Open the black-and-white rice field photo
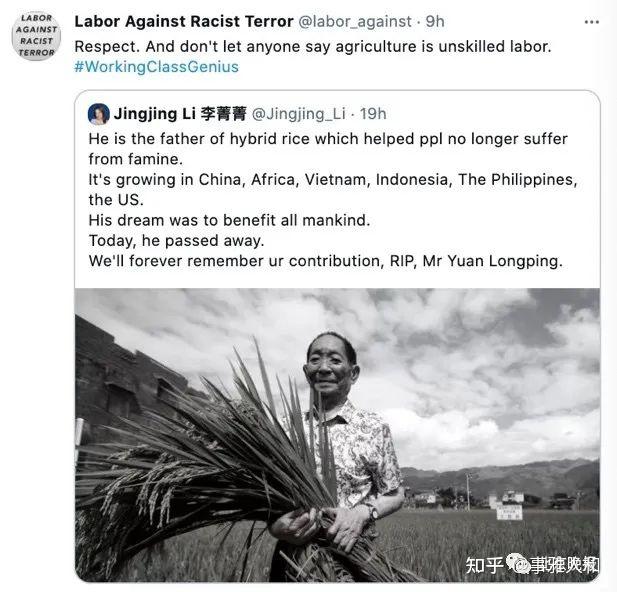 (x=337, y=435)
